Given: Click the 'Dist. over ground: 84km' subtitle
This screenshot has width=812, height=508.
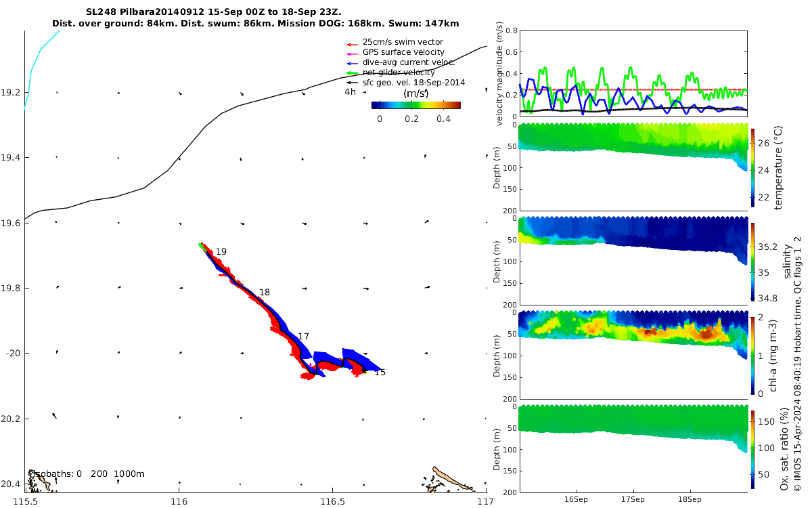Looking at the screenshot, I should [x=115, y=24].
